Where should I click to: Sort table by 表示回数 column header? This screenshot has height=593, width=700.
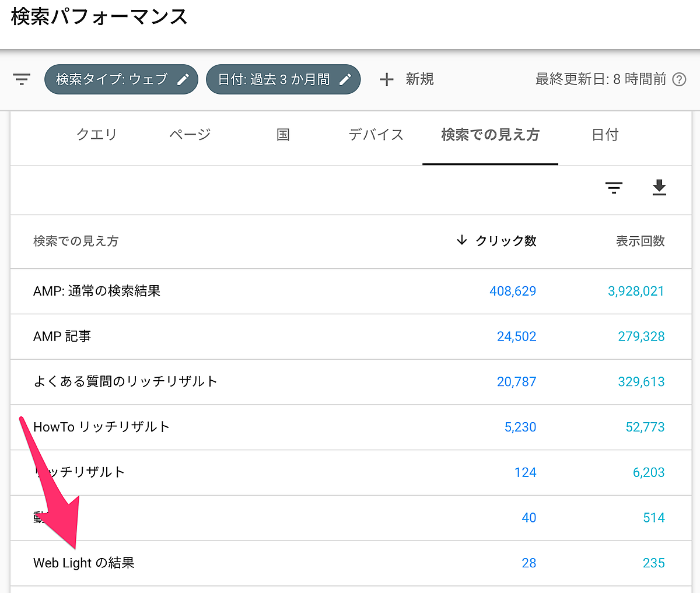(x=640, y=241)
